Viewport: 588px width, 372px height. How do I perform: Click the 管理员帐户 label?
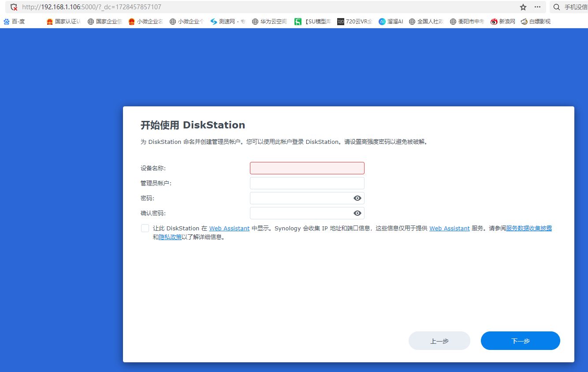coord(156,183)
